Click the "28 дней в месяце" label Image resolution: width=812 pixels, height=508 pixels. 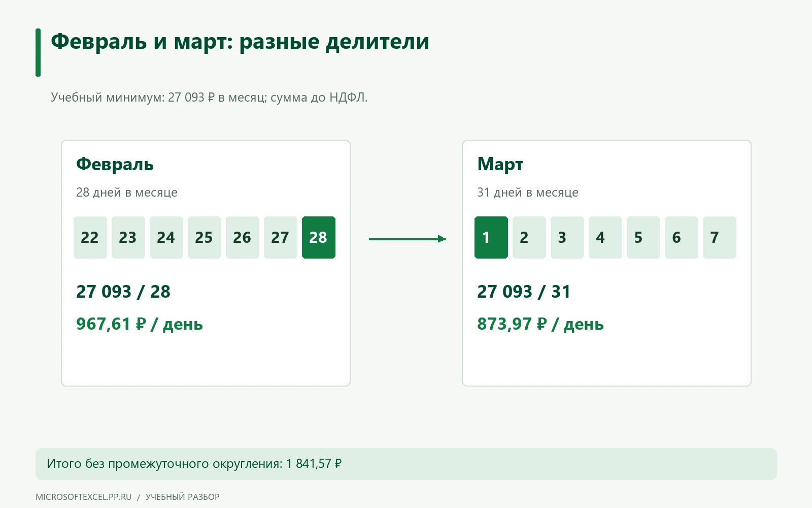127,193
